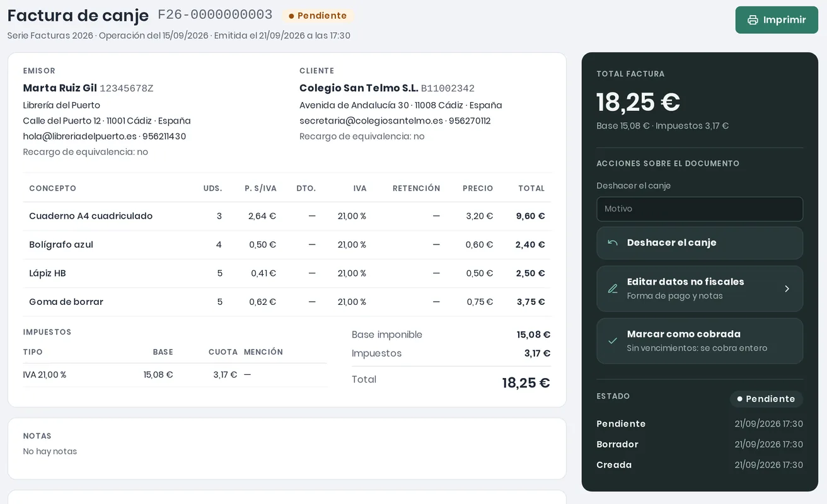Click the Motivo input field
The width and height of the screenshot is (827, 504).
(x=700, y=209)
